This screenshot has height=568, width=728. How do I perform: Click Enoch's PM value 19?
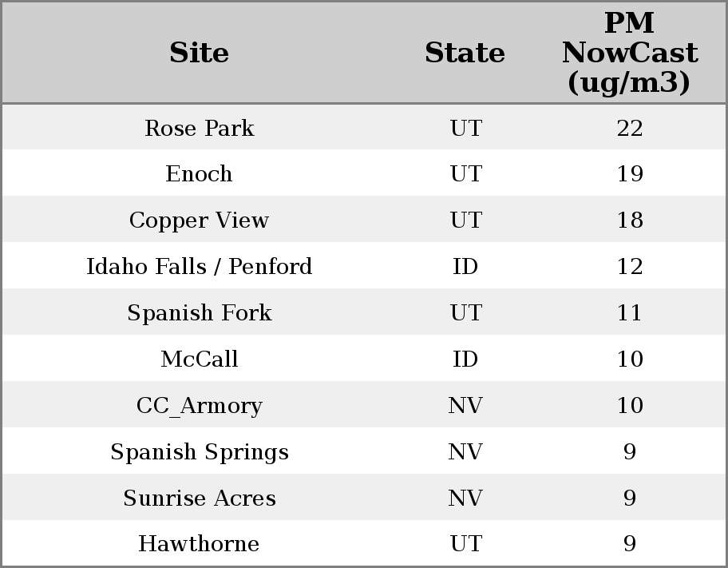click(630, 174)
